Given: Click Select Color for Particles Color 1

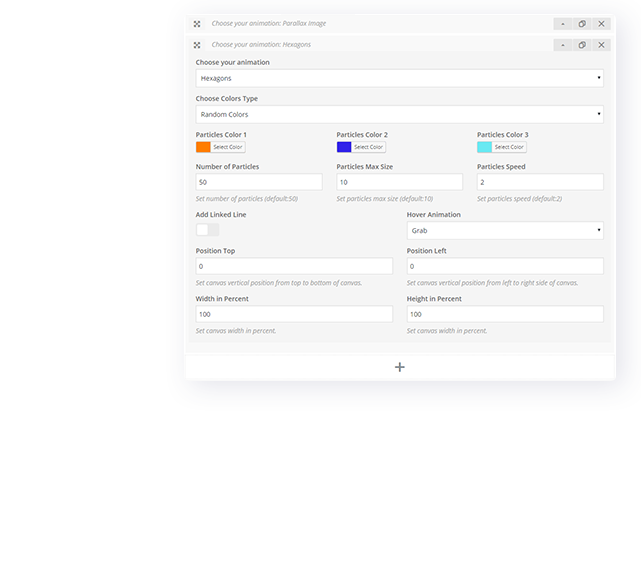Looking at the screenshot, I should pos(227,147).
